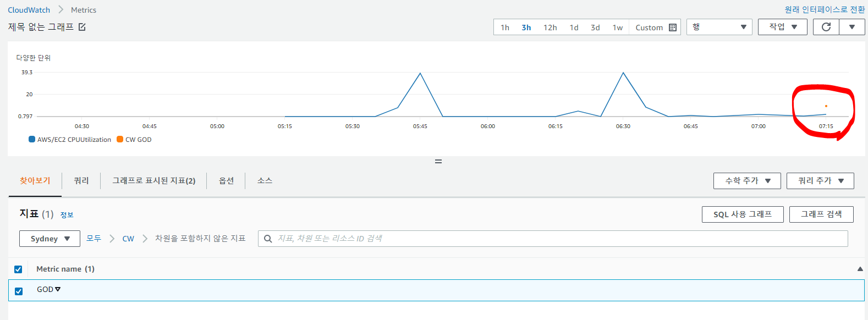
Task: Open the 정보 info link
Action: [67, 215]
